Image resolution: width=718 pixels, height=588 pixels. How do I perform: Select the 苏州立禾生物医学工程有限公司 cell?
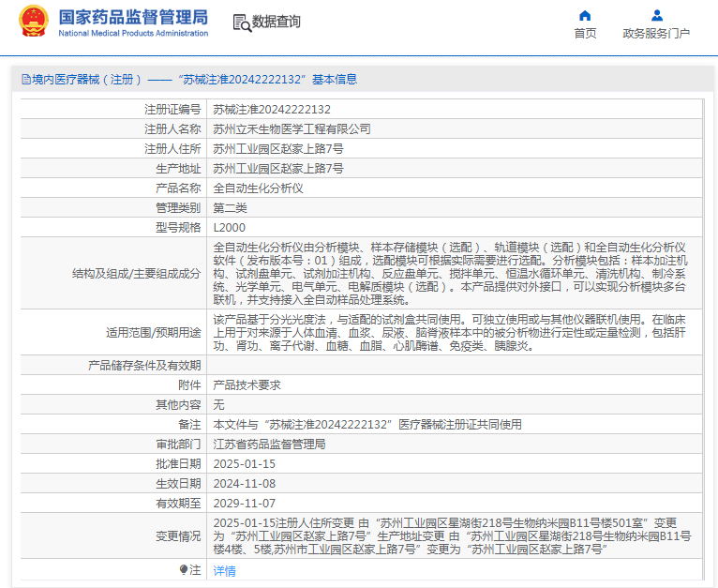pyautogui.click(x=292, y=129)
